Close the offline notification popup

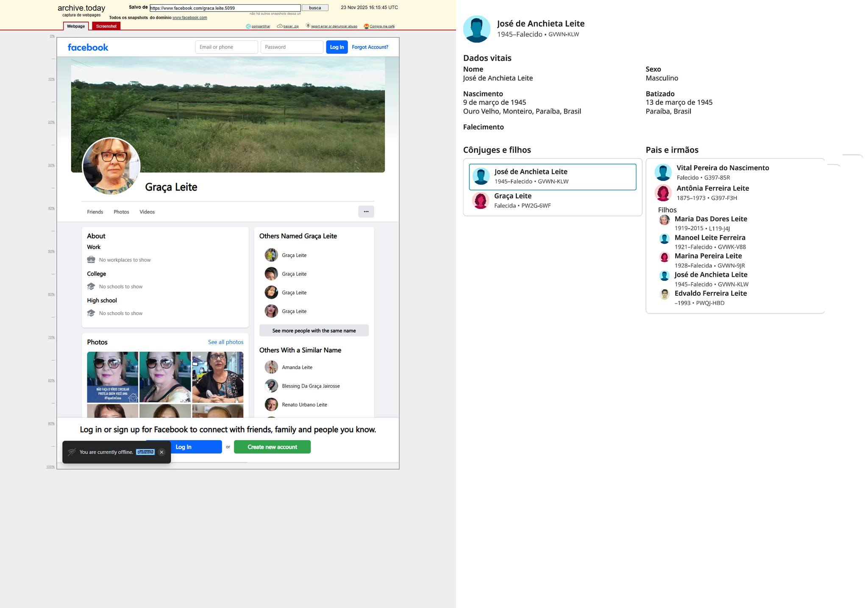pyautogui.click(x=161, y=452)
